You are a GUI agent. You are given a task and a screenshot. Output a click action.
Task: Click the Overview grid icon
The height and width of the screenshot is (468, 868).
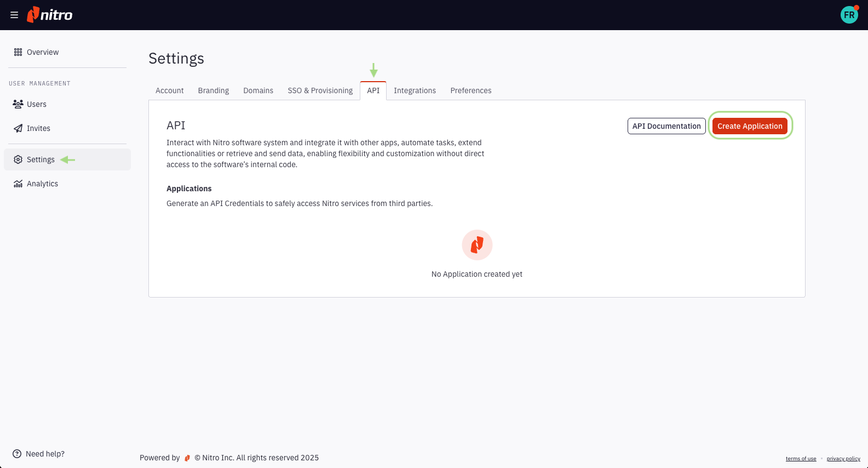click(18, 52)
